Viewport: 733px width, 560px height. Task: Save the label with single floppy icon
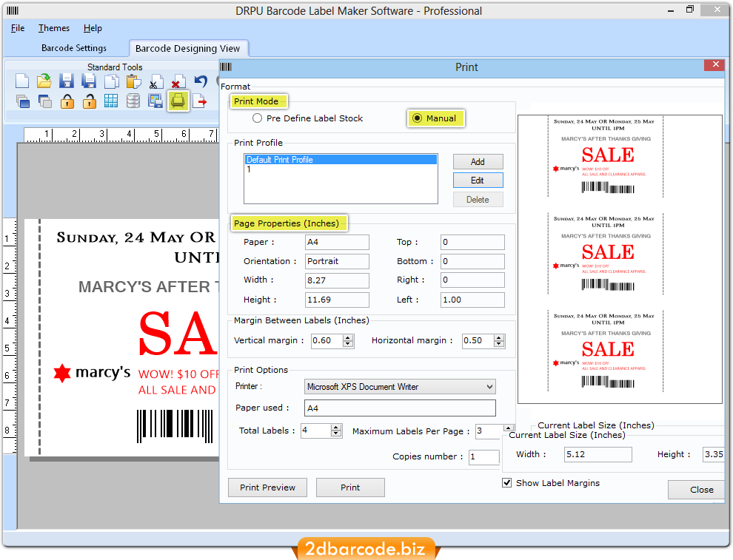[67, 81]
